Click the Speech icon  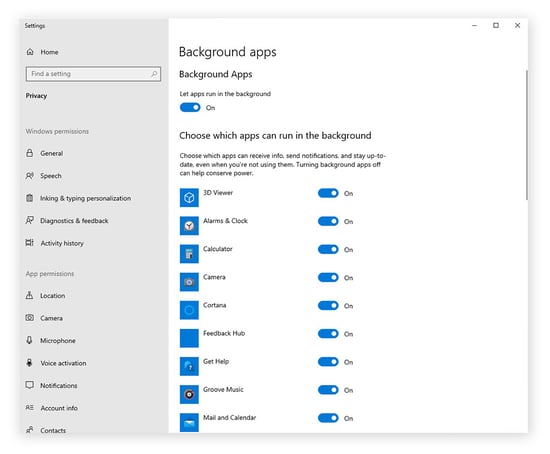30,175
